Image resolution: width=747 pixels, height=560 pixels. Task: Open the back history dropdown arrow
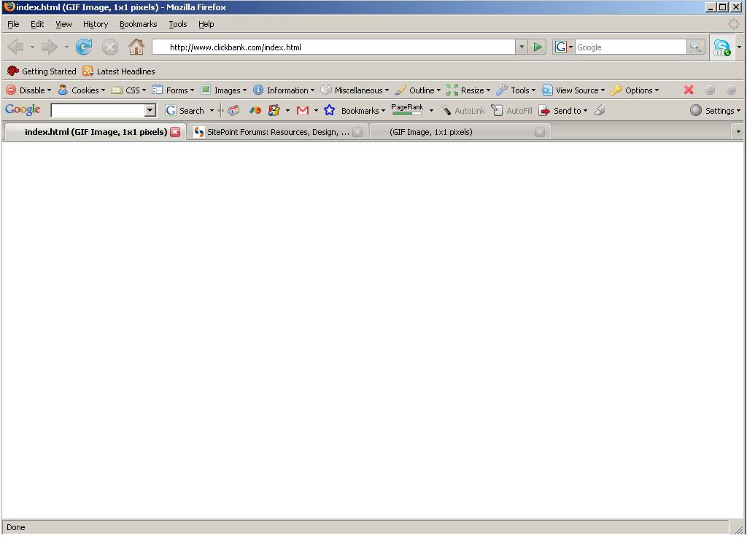[32, 47]
